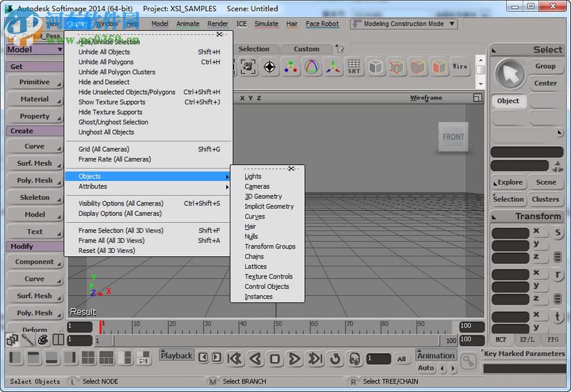Screen dimensions: 571x392
Task: Maximize viewport with the corner icon
Action: (x=478, y=97)
